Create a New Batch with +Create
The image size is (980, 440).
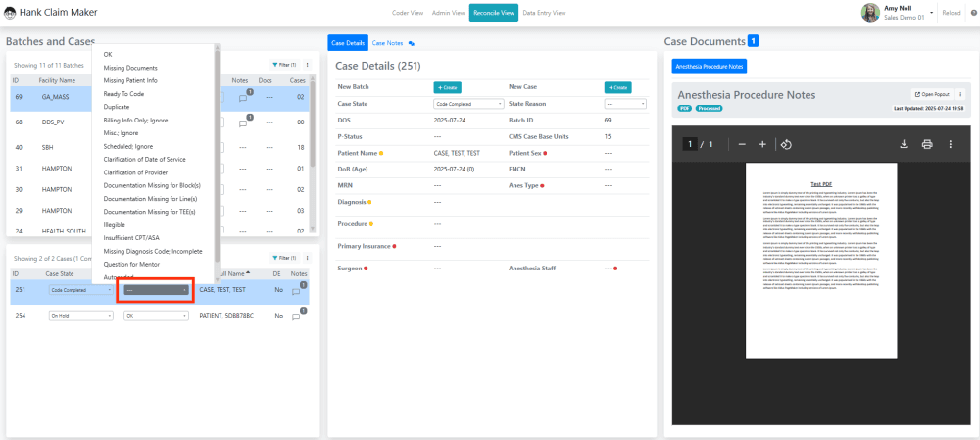pyautogui.click(x=448, y=87)
